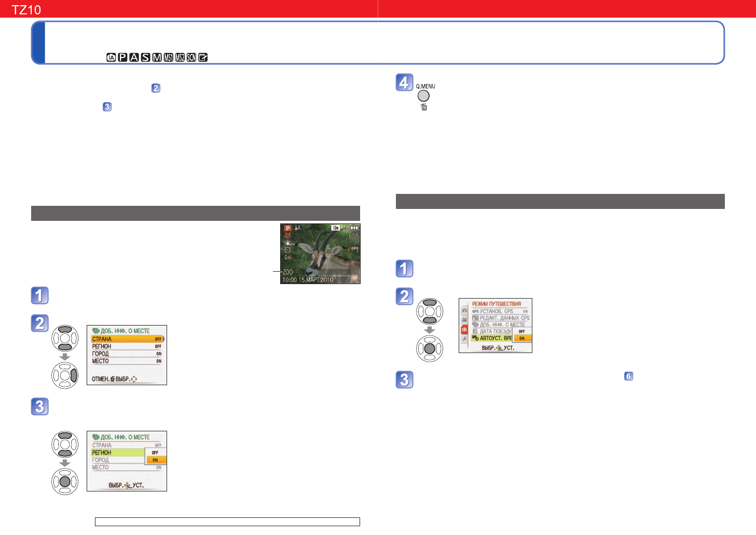Select the SCN scene mode icon
The width and height of the screenshot is (756, 535).
pyautogui.click(x=191, y=58)
